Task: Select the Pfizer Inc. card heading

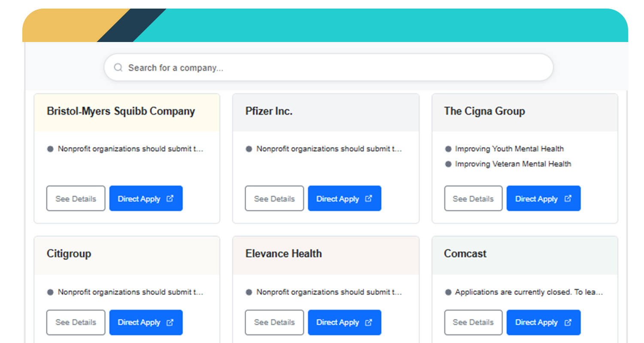Action: pyautogui.click(x=269, y=111)
